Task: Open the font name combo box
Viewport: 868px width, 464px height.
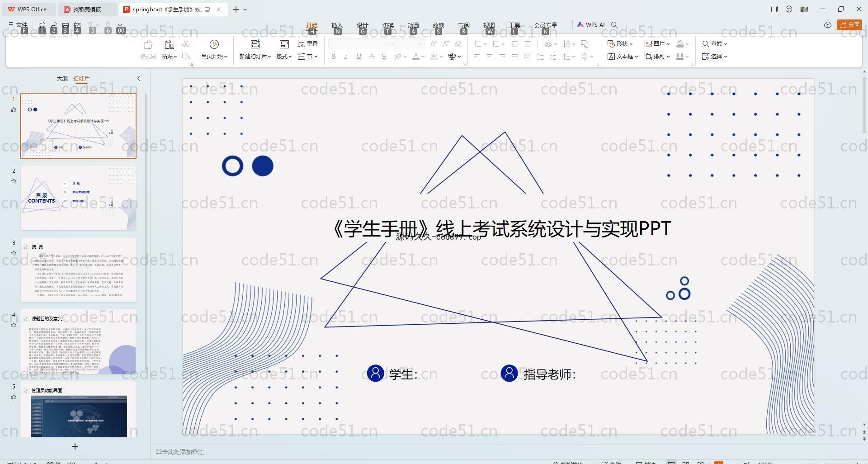Action: pos(363,44)
